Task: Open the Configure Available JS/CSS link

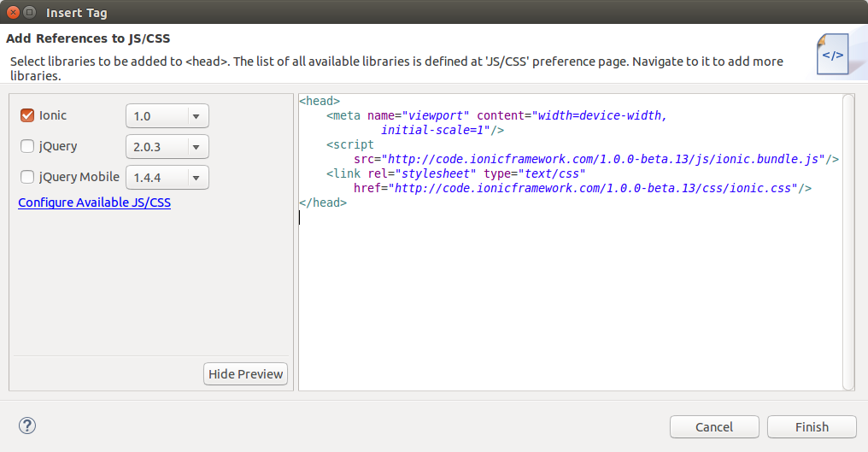Action: pyautogui.click(x=94, y=203)
